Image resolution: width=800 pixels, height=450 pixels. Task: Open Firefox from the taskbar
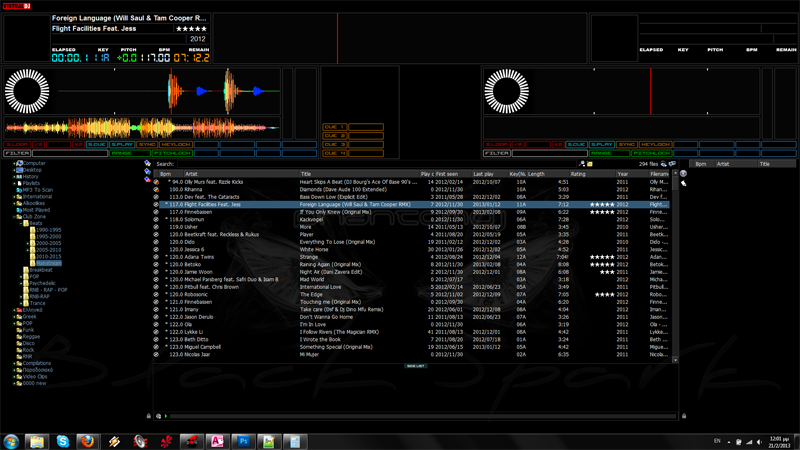tap(88, 441)
